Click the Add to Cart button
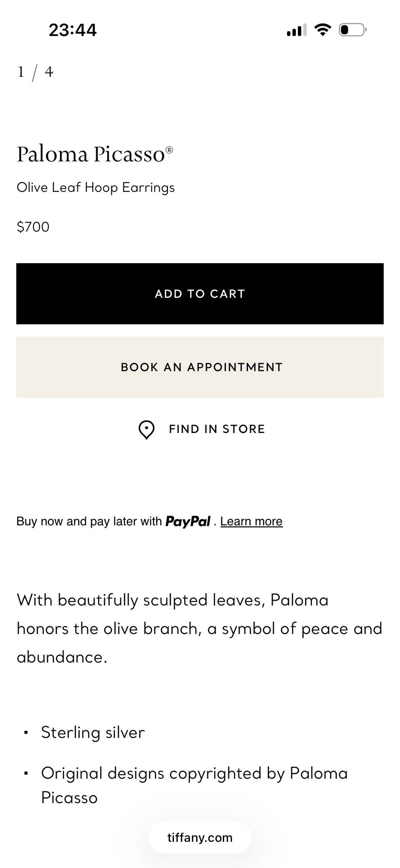The width and height of the screenshot is (400, 868). [200, 294]
